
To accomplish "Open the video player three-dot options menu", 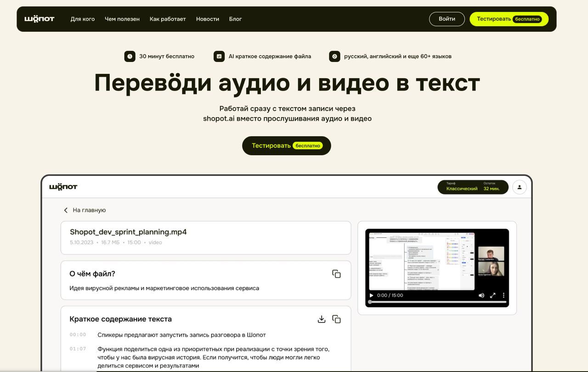I will pos(503,295).
